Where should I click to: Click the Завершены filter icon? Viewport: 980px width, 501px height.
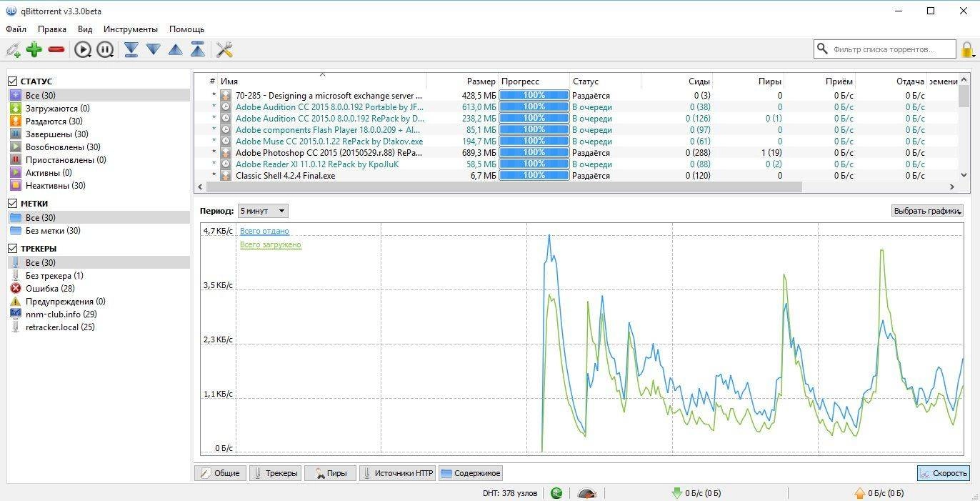16,134
